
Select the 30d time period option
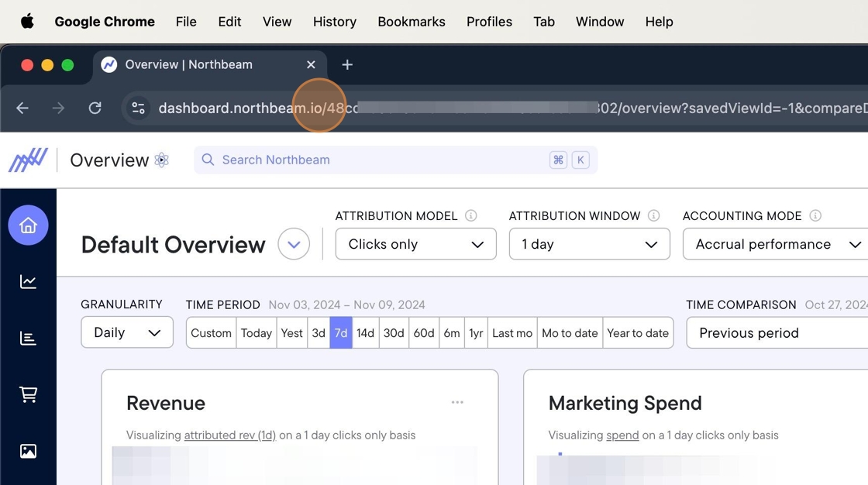(x=394, y=333)
